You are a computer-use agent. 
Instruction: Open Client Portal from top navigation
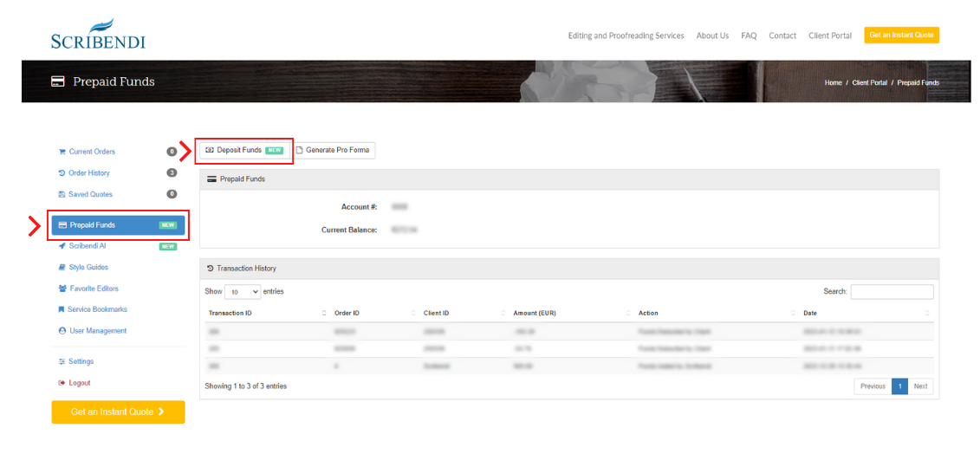[830, 36]
